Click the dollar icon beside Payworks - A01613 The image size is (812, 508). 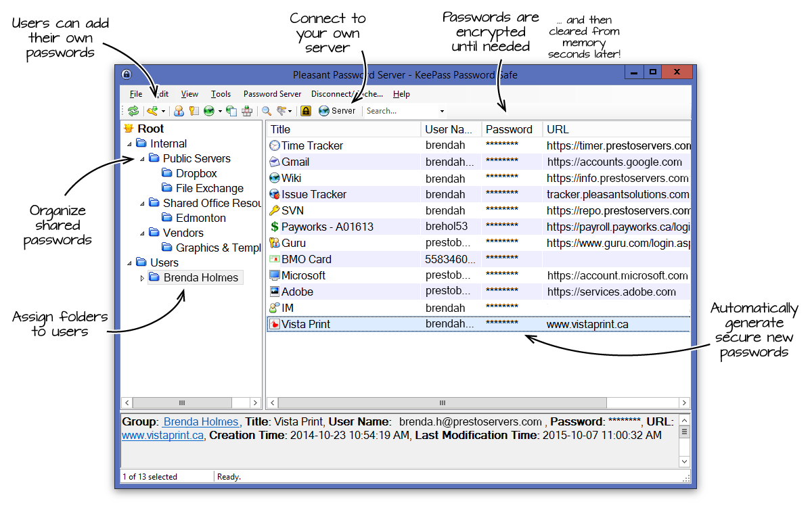274,227
